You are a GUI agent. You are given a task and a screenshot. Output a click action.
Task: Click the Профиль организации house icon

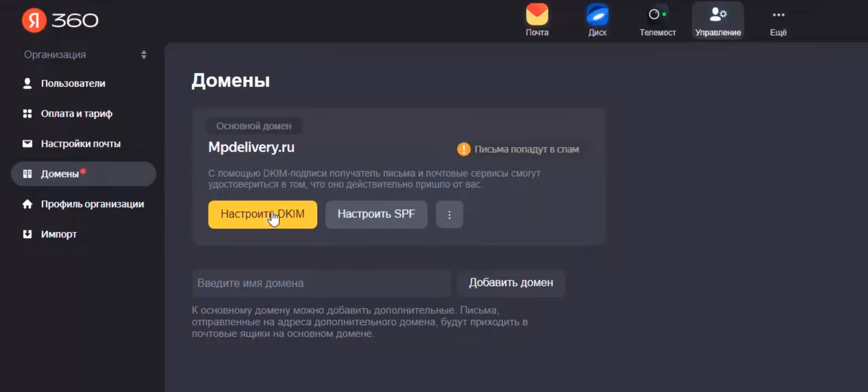(x=27, y=204)
